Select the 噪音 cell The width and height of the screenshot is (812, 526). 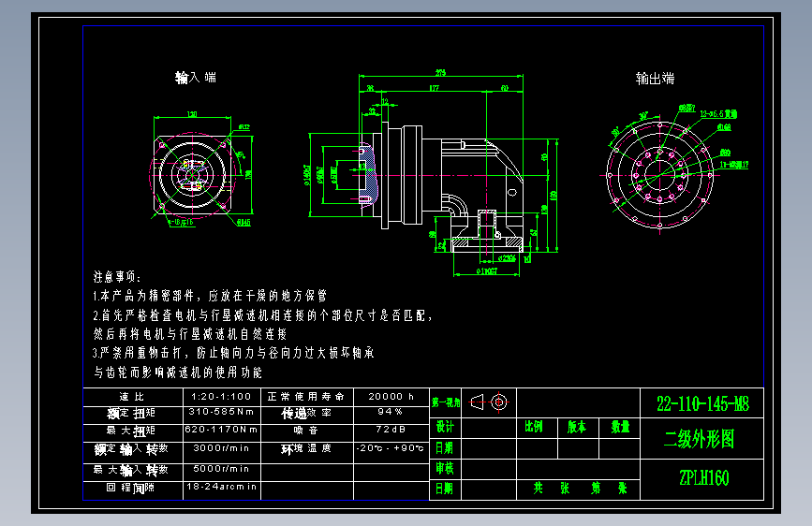pos(307,431)
